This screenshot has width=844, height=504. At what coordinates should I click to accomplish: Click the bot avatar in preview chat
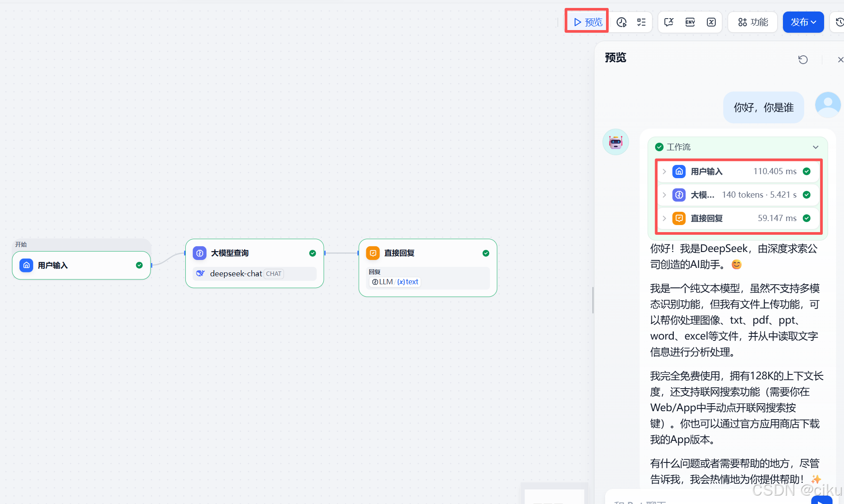(615, 142)
